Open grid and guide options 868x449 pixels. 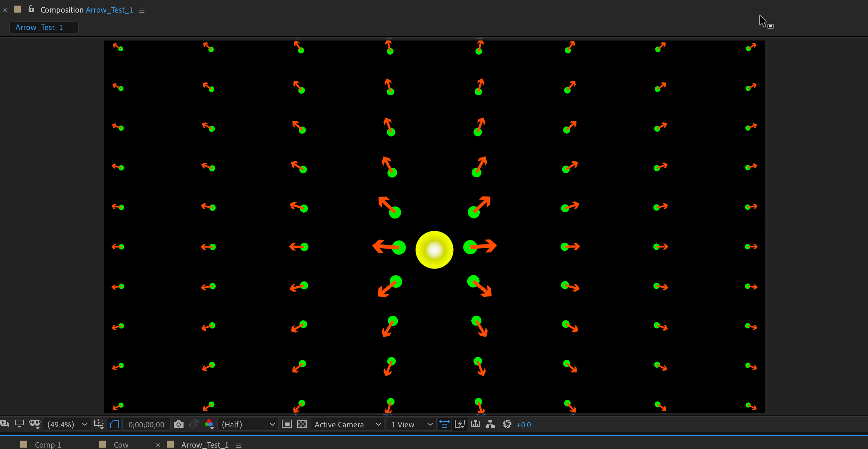[99, 424]
